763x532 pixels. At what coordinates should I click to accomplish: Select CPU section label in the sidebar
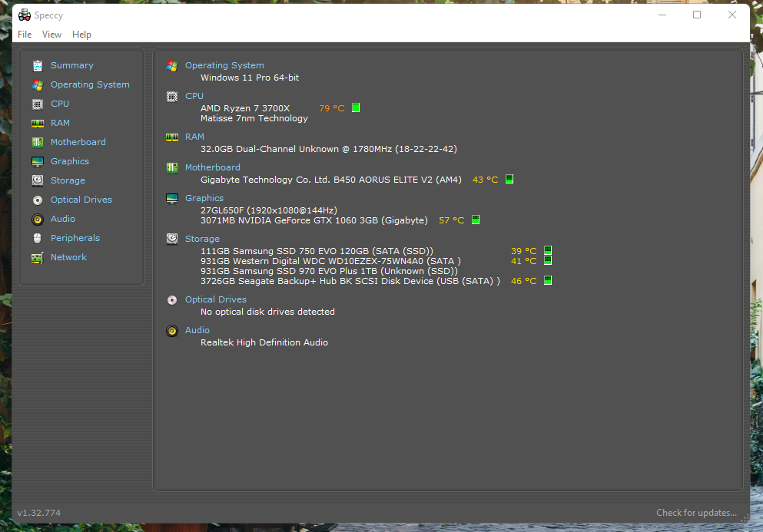pos(60,104)
